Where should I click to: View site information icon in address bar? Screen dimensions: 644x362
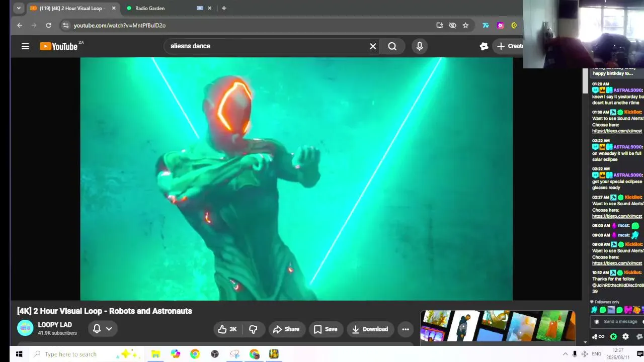(x=65, y=25)
